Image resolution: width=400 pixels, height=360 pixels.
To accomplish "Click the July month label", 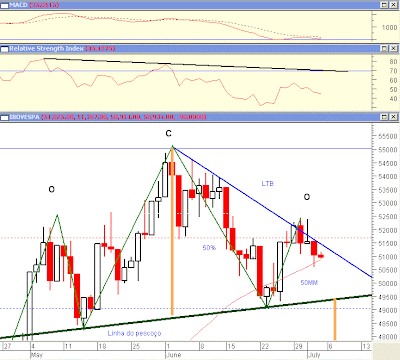I will (314, 355).
